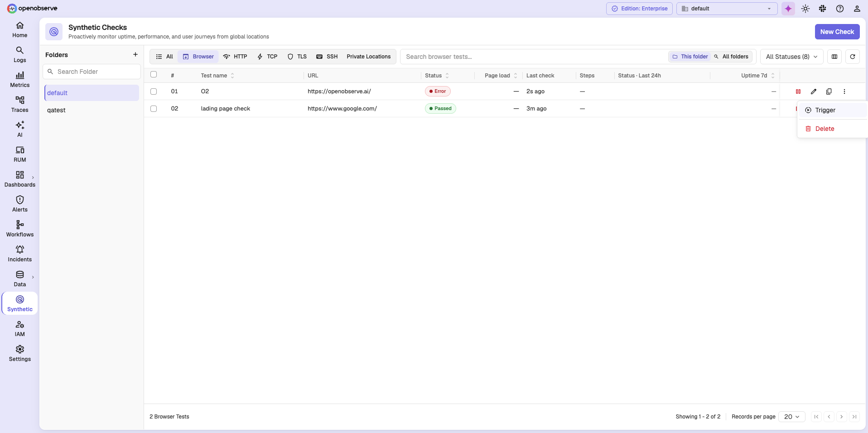Select the qatest folder
This screenshot has width=868, height=433.
click(x=92, y=110)
